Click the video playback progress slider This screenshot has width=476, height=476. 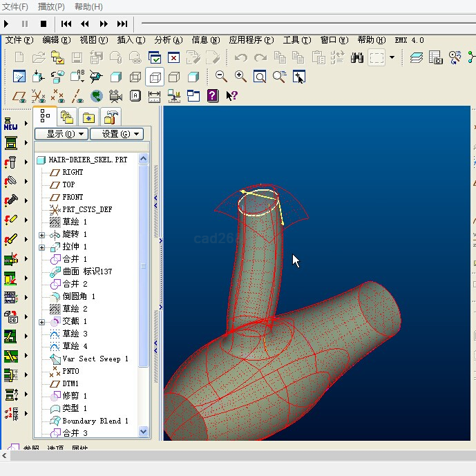(x=304, y=23)
